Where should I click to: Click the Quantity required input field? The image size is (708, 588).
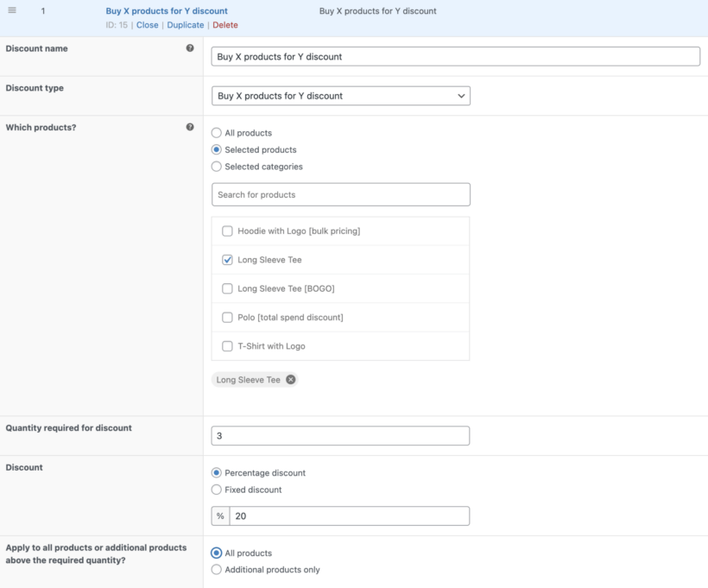(x=341, y=435)
